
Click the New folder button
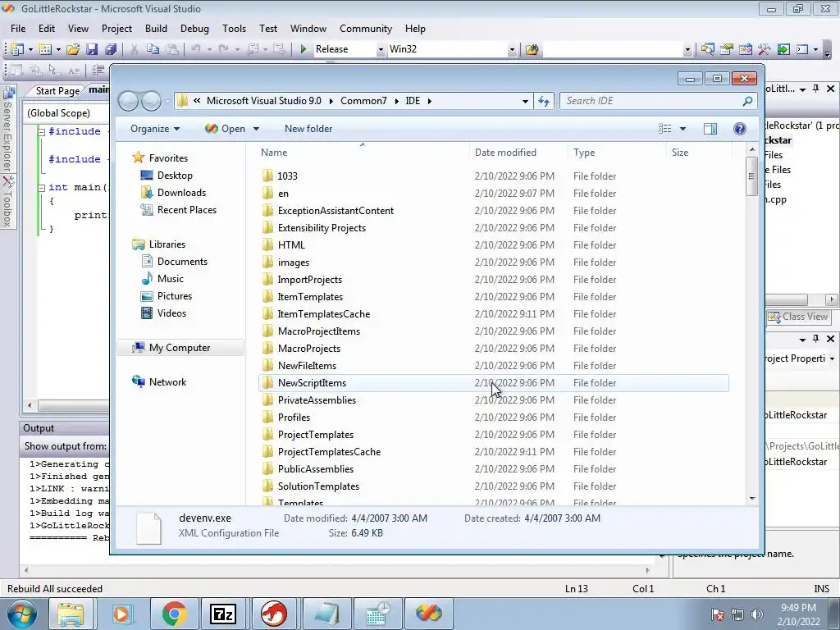[x=308, y=129]
